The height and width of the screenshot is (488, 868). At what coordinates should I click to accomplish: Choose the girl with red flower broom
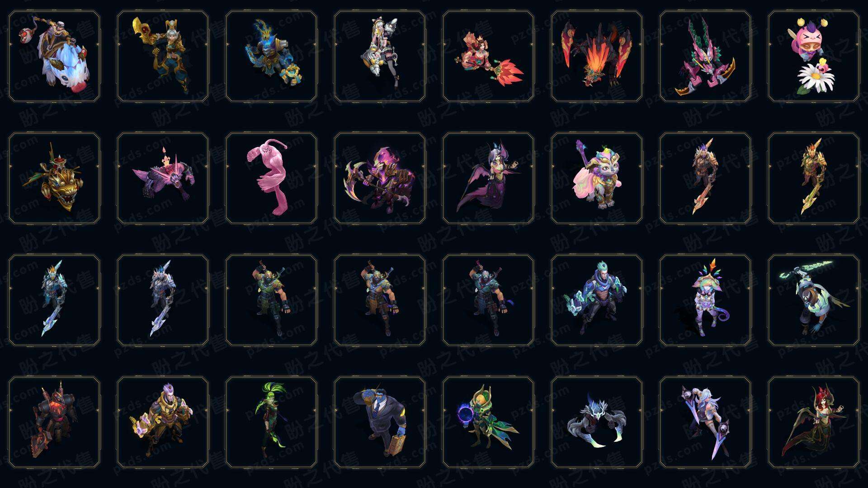click(488, 56)
